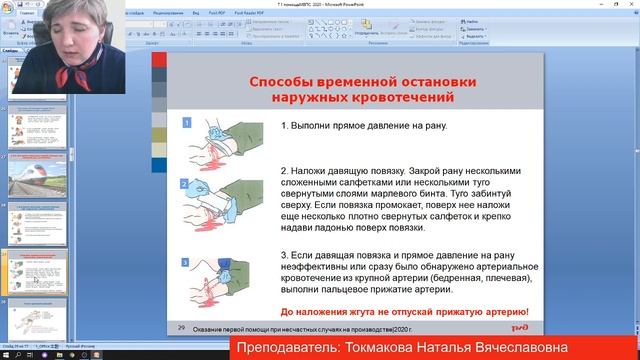Click the increase indent level icon
The image size is (640, 360).
click(x=230, y=24)
